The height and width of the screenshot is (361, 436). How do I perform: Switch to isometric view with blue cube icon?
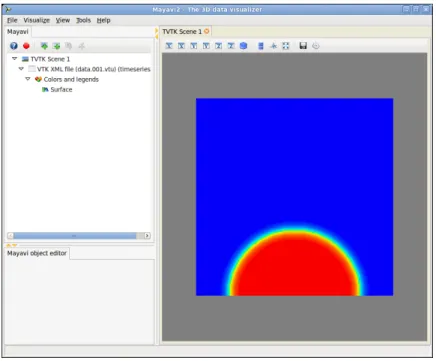point(244,46)
